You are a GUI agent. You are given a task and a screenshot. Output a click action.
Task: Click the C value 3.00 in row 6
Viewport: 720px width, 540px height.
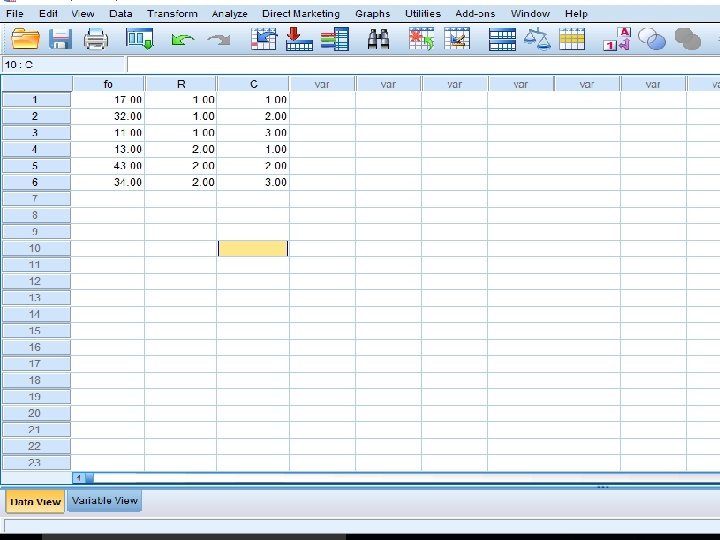point(253,182)
